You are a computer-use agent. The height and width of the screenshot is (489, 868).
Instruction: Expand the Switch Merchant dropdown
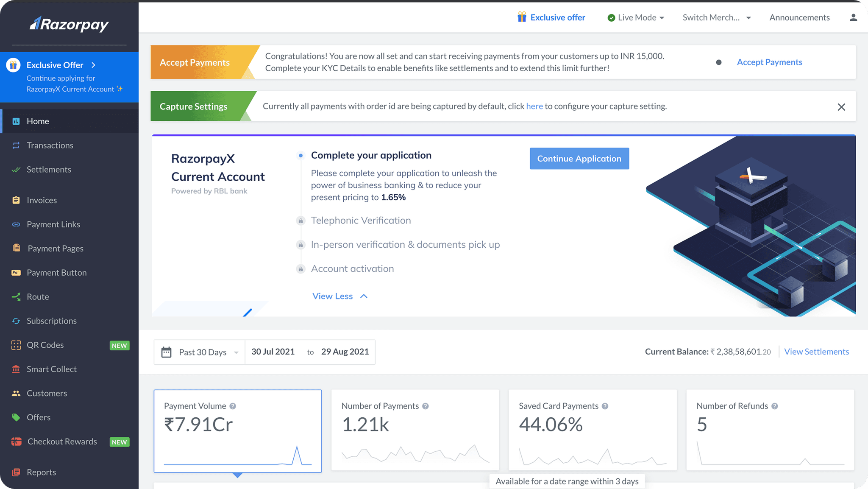pyautogui.click(x=716, y=17)
